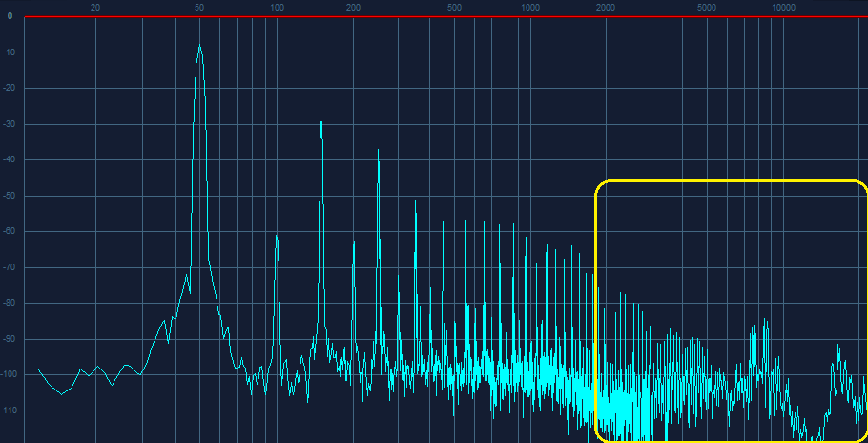Click the 100 Hz label on top axis

277,8
